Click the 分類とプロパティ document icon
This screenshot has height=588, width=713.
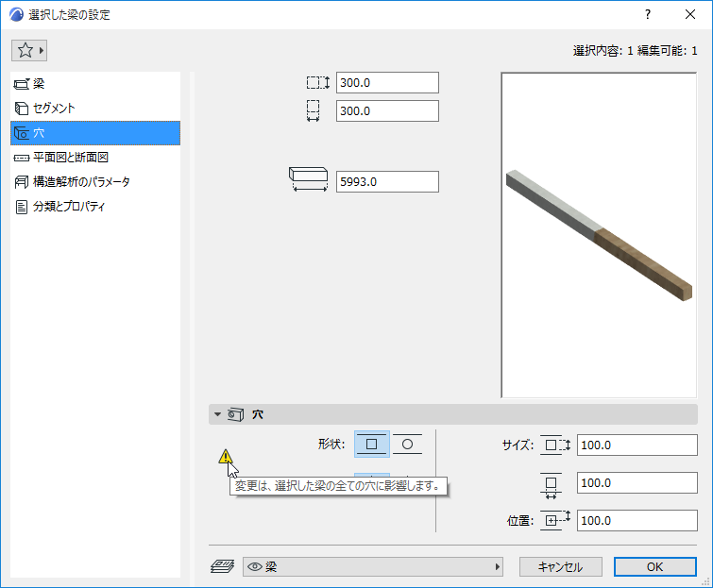coord(22,207)
